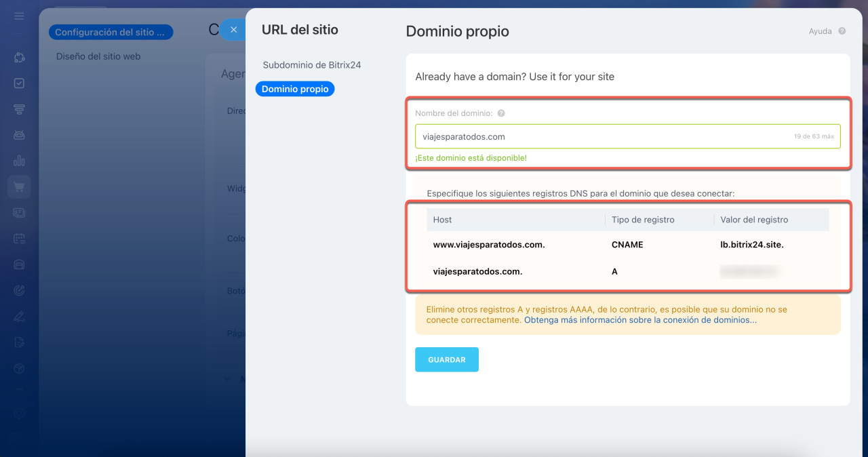This screenshot has width=868, height=457.
Task: Expand the collapsed section chevron in background
Action: point(227,379)
